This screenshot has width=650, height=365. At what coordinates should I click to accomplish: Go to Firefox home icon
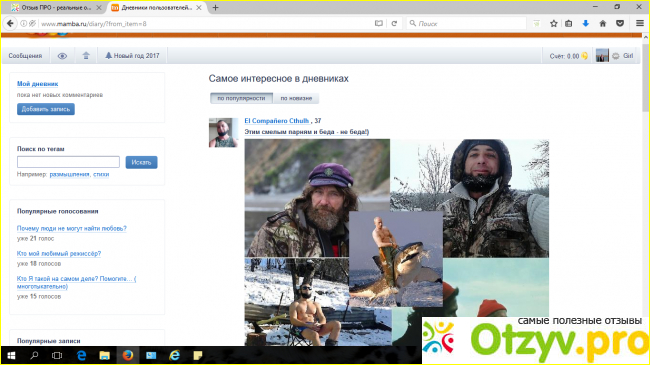(x=603, y=24)
